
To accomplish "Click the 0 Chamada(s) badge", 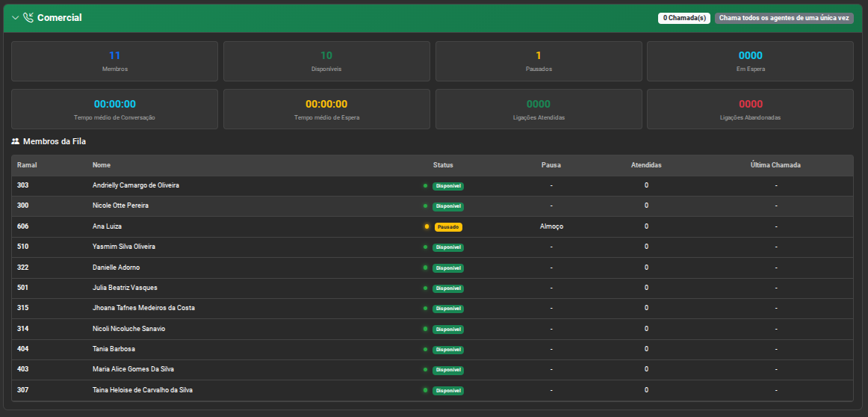I will (x=684, y=18).
